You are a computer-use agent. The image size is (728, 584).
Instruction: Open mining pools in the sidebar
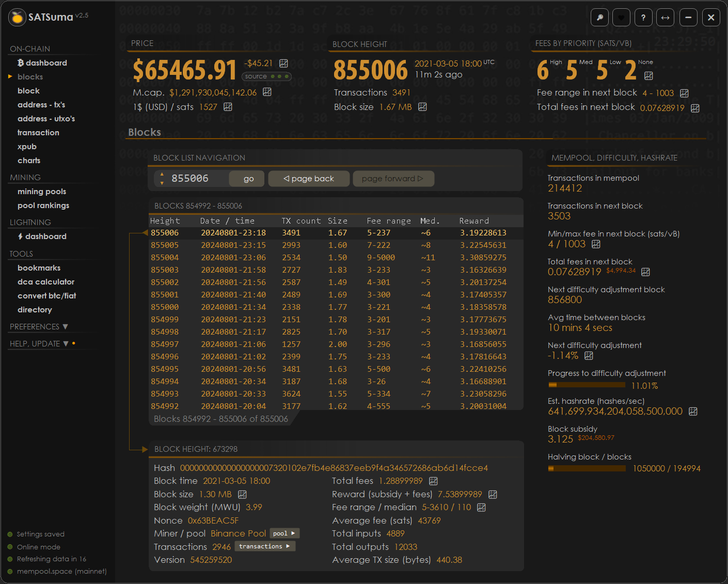[42, 192]
